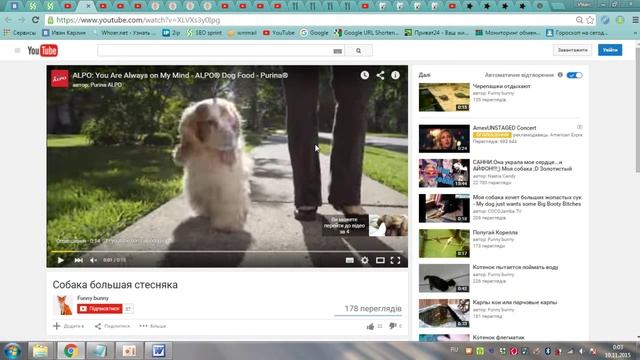Open the YouTube bookmark in bookmarks bar
The height and width of the screenshot is (360, 640).
coord(279,33)
